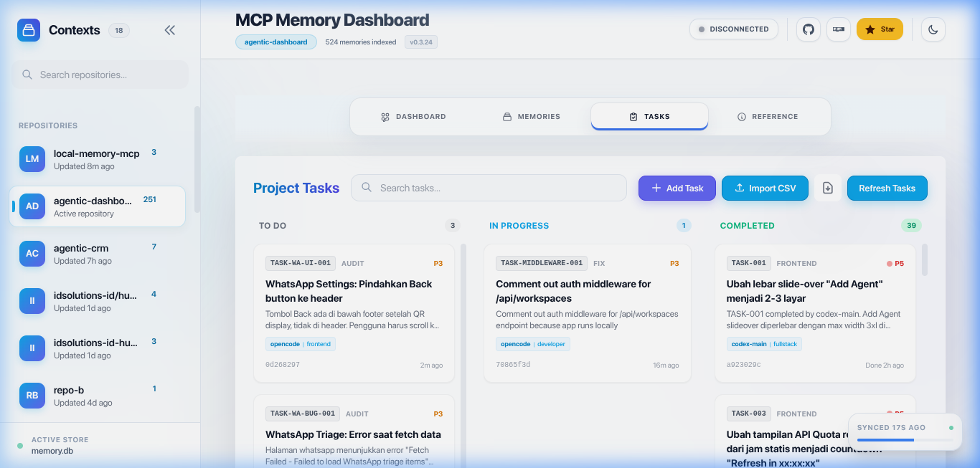Screen dimensions: 980x468
Task: Click the 524 memories indexed text
Action: click(361, 42)
